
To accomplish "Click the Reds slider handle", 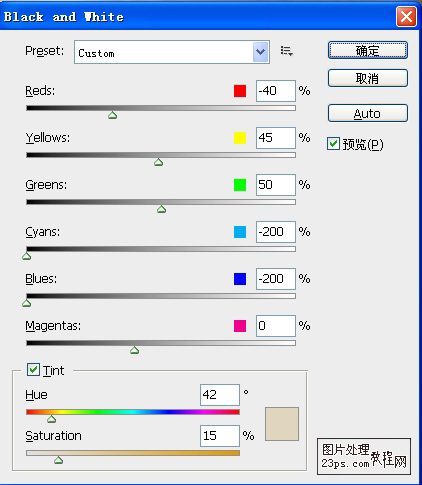I will click(112, 115).
